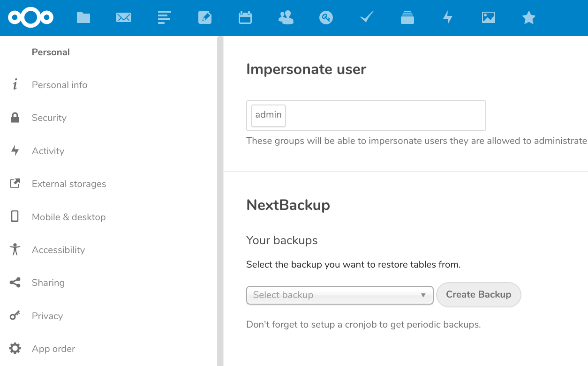Image resolution: width=588 pixels, height=366 pixels.
Task: Click the Create Backup button
Action: coord(478,295)
